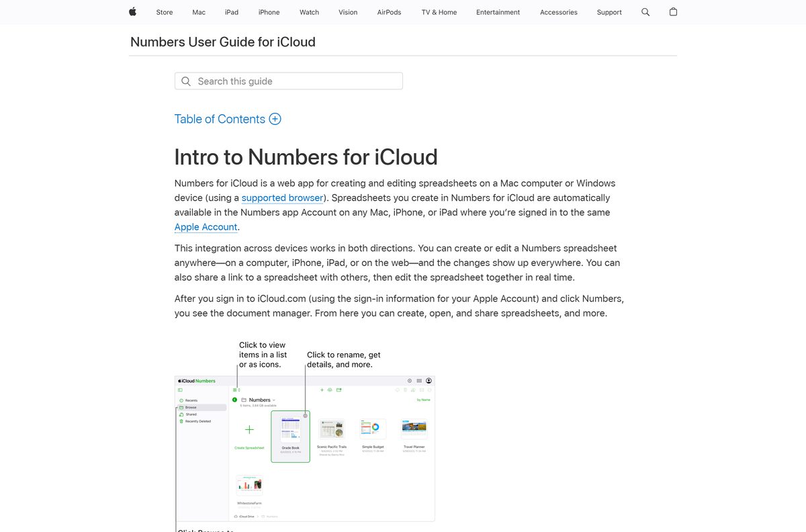Viewport: 806px width, 532px height.
Task: Go to Vision in the navigation bar
Action: click(348, 12)
